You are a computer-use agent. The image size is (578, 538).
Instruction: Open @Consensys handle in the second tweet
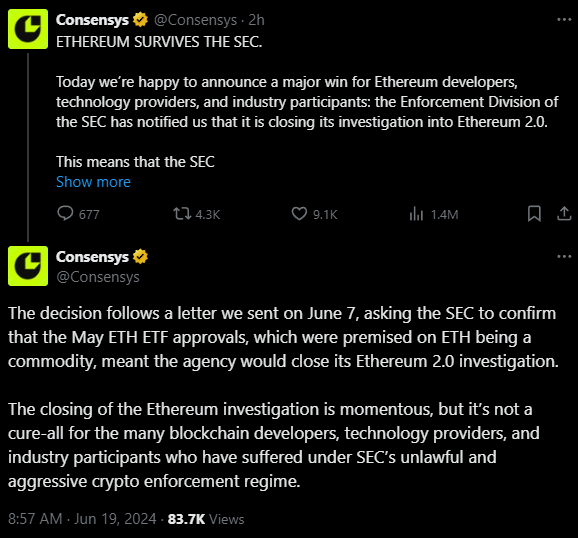coord(98,277)
